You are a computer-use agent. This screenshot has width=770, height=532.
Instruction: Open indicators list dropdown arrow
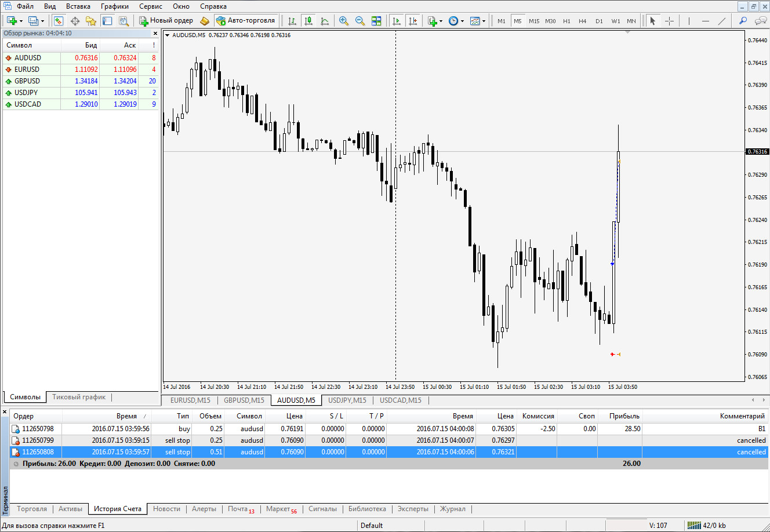click(441, 21)
